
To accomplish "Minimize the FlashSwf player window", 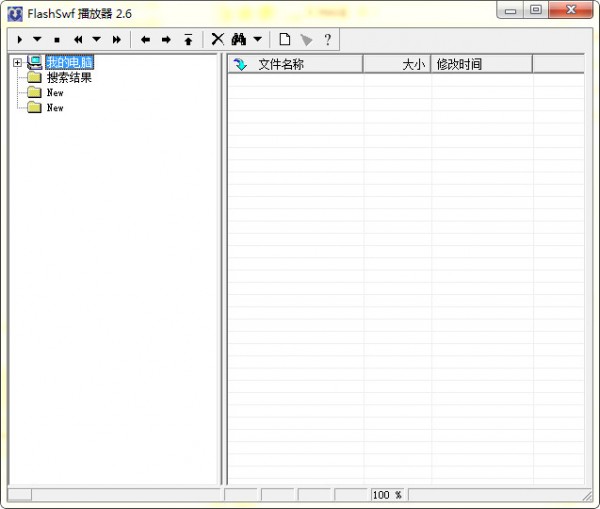I will click(510, 10).
